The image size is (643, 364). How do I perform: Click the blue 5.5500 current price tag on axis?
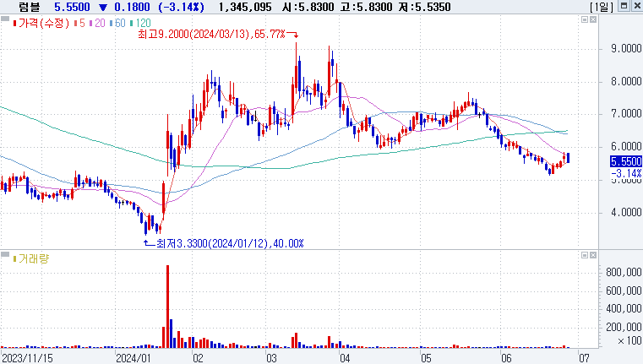click(626, 161)
